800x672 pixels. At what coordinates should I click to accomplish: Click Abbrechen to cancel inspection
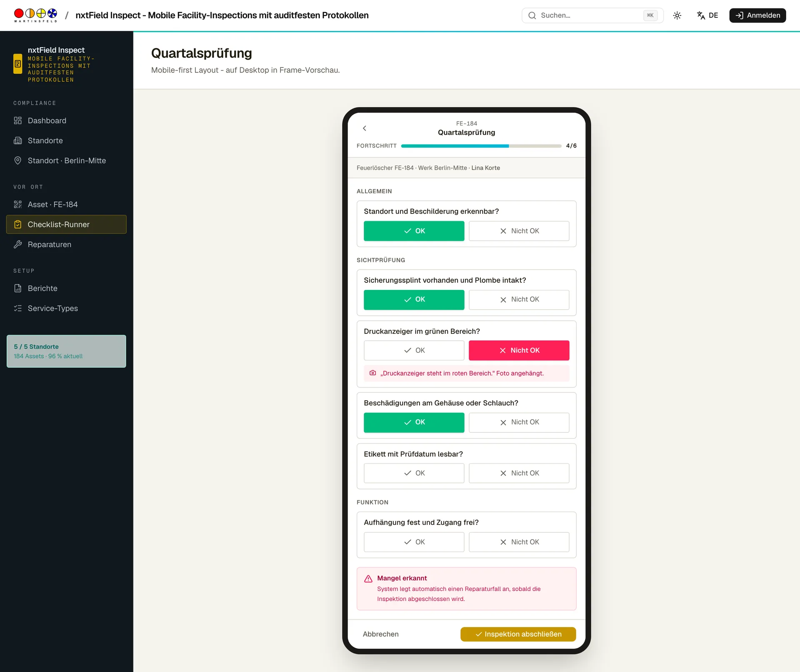pos(380,635)
